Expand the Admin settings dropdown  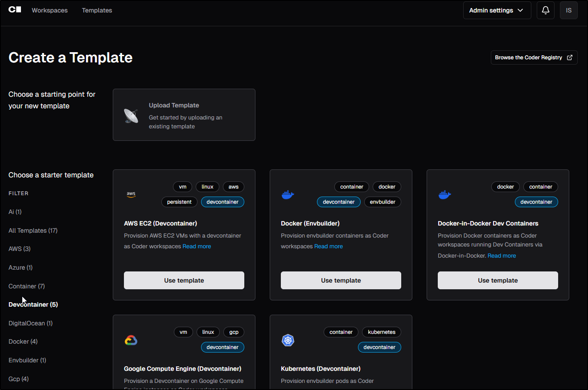coord(497,10)
